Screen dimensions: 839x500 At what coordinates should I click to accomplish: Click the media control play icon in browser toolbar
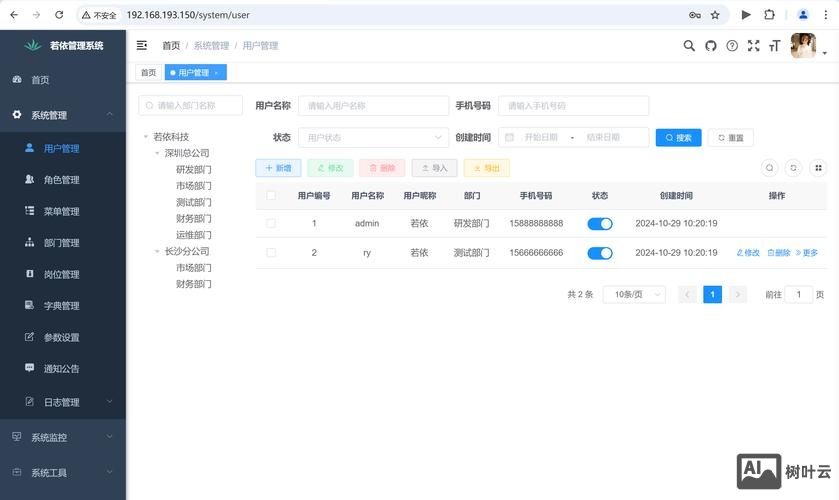click(x=746, y=15)
